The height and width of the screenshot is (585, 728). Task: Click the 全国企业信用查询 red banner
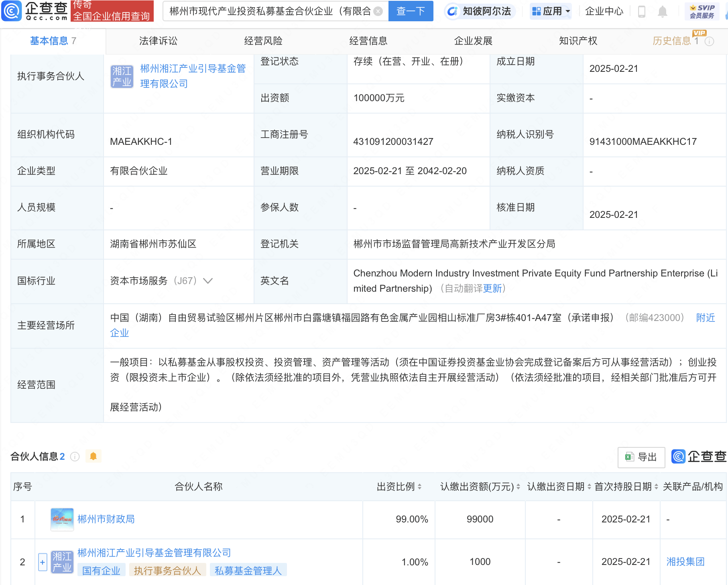pyautogui.click(x=112, y=11)
